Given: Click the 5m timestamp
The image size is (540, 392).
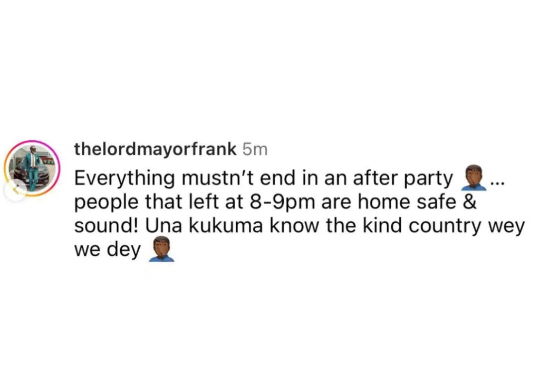Looking at the screenshot, I should tap(255, 149).
